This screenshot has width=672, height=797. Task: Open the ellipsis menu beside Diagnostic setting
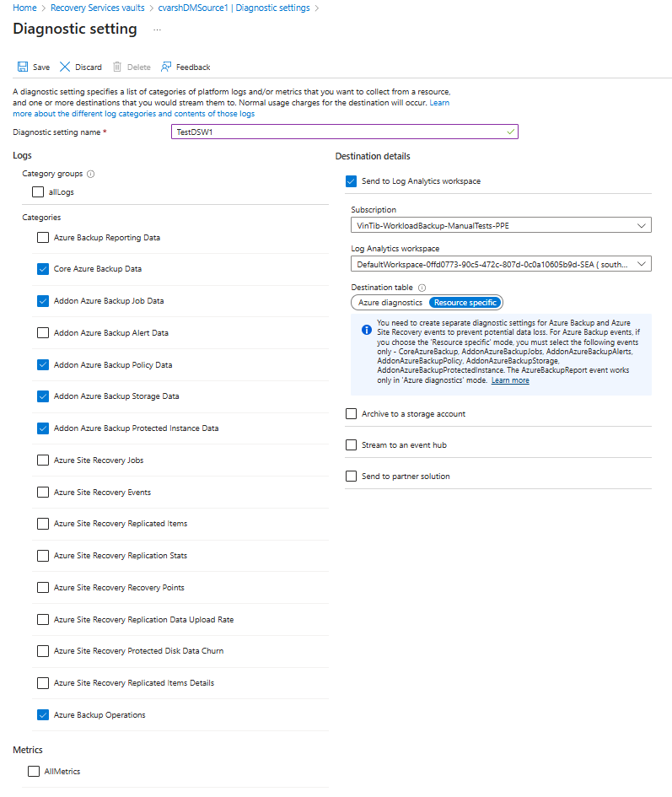coord(157,30)
